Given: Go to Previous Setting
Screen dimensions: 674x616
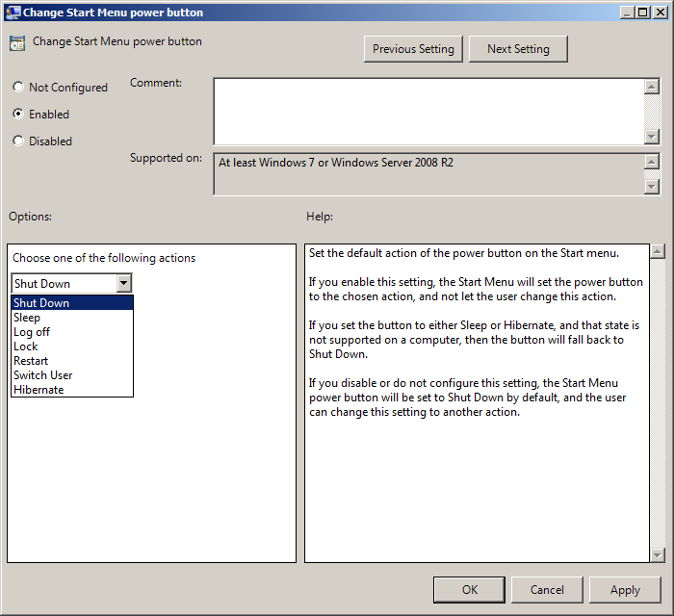Looking at the screenshot, I should [x=414, y=49].
